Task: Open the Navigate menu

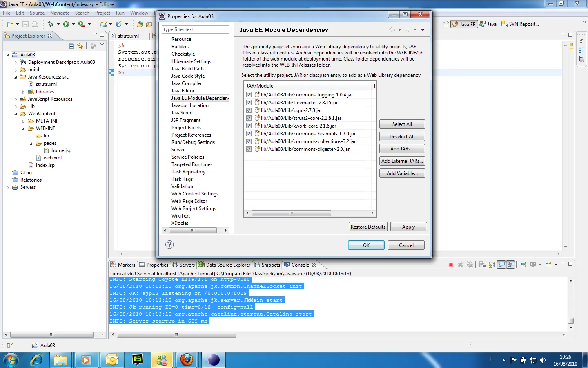Action: pos(60,13)
